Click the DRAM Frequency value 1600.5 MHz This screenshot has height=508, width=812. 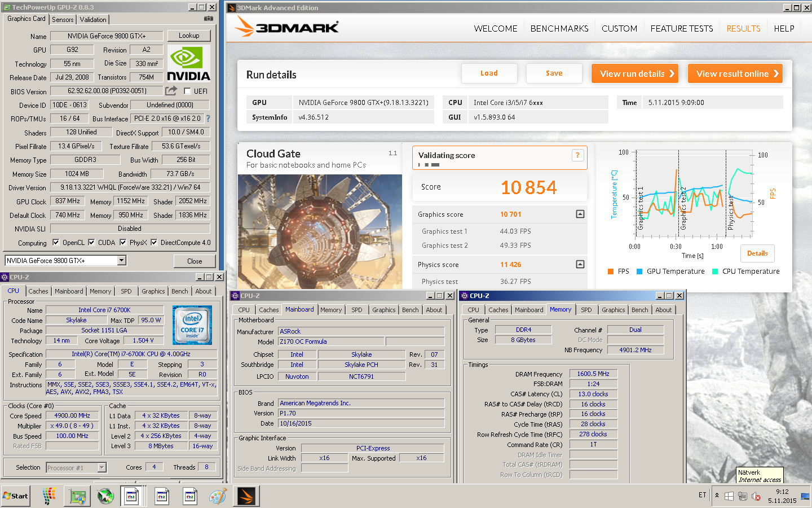coord(593,374)
